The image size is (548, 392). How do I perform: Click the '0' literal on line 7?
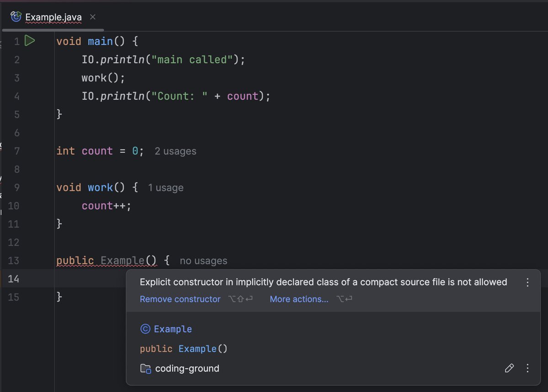click(x=135, y=151)
